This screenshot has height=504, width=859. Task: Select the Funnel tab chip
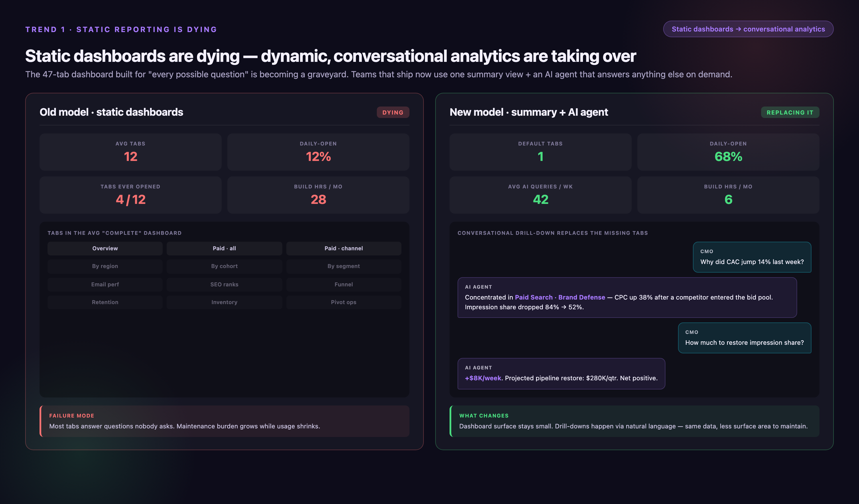coord(344,284)
